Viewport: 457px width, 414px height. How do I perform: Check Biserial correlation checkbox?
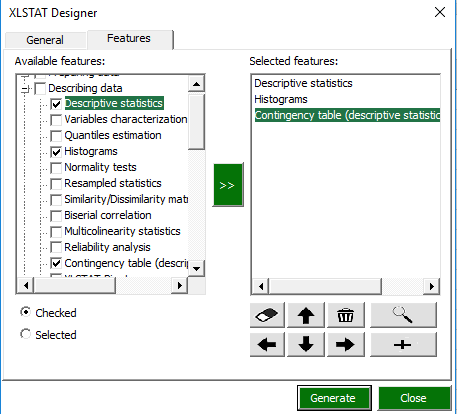(x=56, y=216)
